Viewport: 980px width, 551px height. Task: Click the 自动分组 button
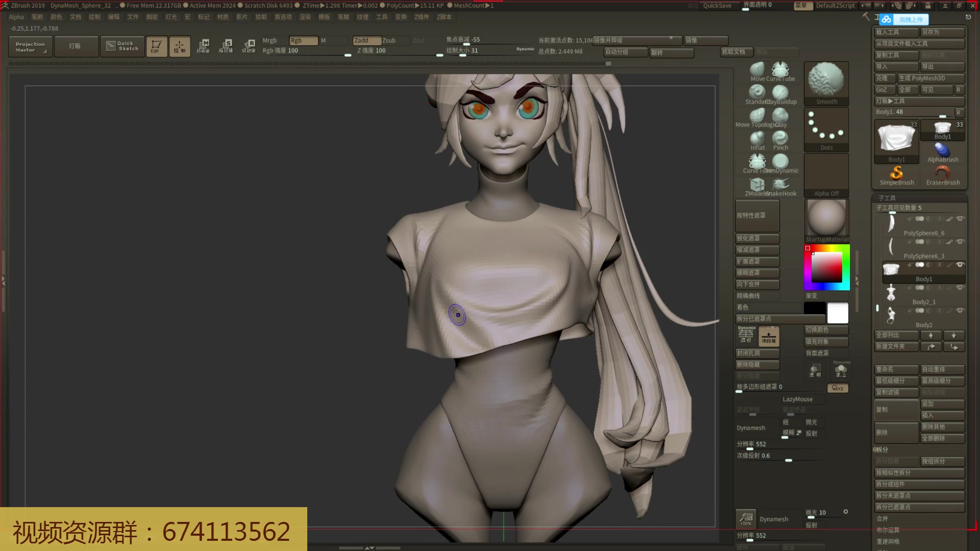(x=625, y=52)
